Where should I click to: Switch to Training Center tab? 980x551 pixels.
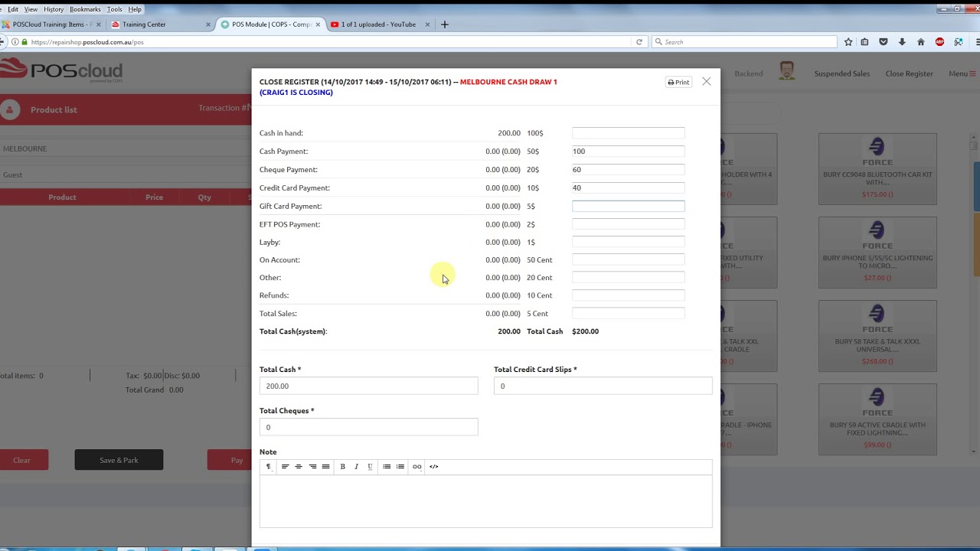point(161,24)
